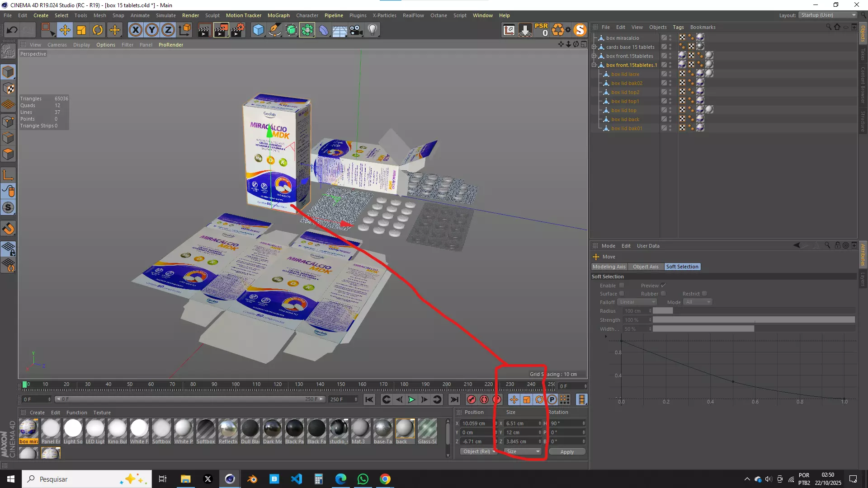Open attribute manager User Data menu

648,246
